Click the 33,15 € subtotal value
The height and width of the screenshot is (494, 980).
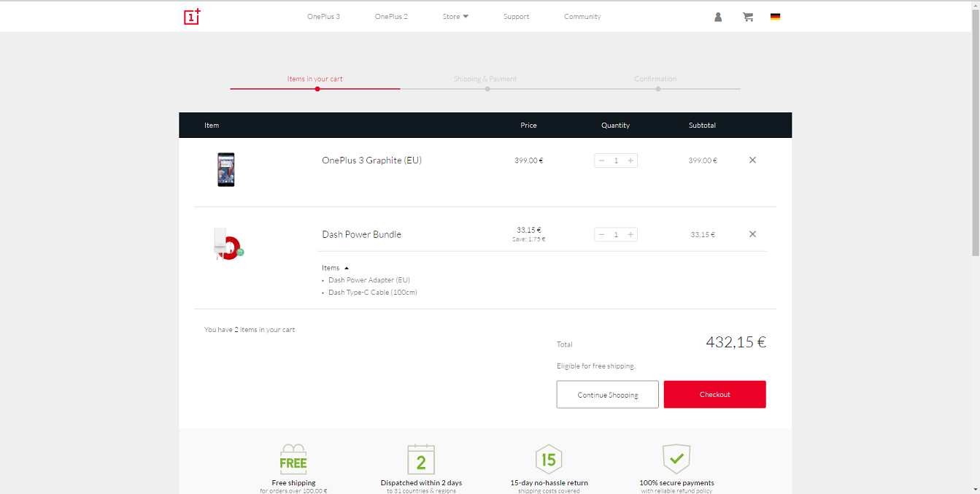pyautogui.click(x=703, y=235)
